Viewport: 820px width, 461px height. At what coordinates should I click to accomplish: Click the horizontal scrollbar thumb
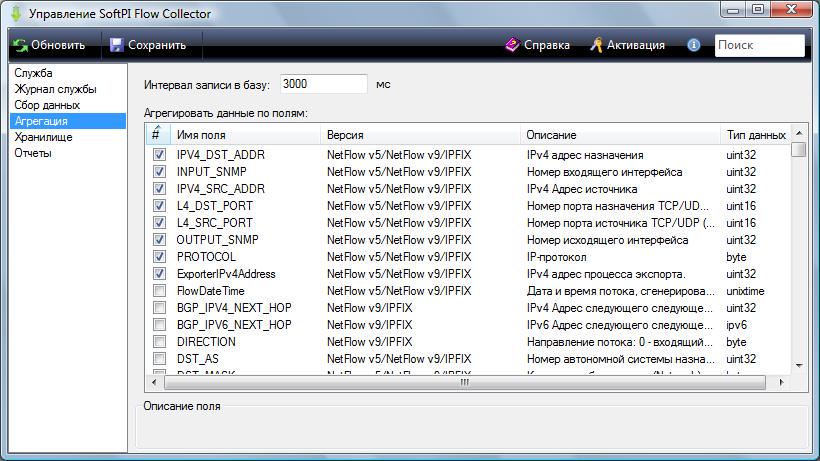(x=464, y=383)
